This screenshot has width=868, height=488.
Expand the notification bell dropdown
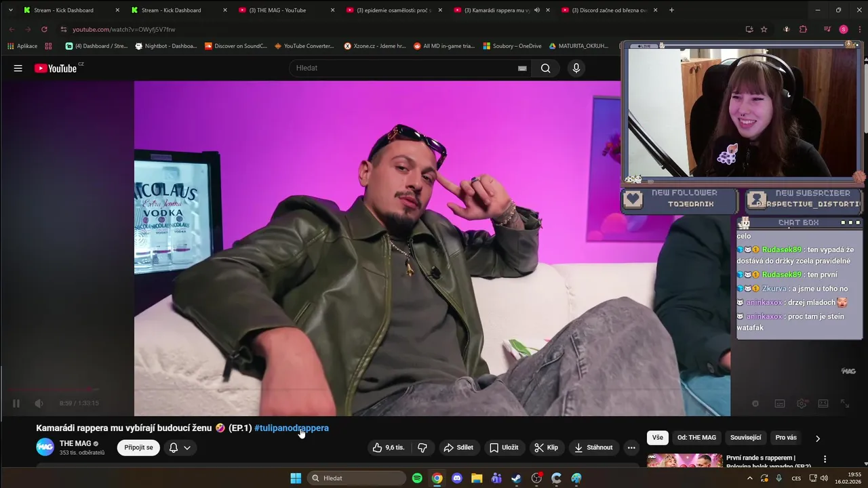(x=180, y=447)
